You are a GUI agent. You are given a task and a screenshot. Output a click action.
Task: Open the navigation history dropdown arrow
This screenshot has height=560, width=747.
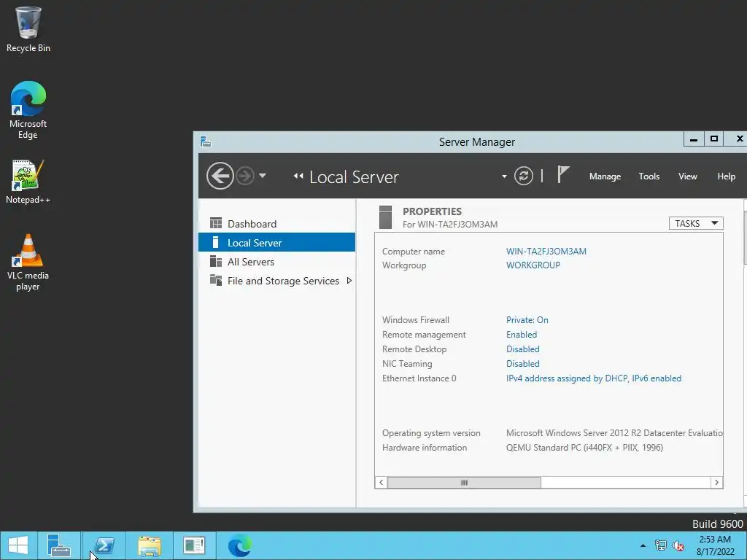pos(263,176)
